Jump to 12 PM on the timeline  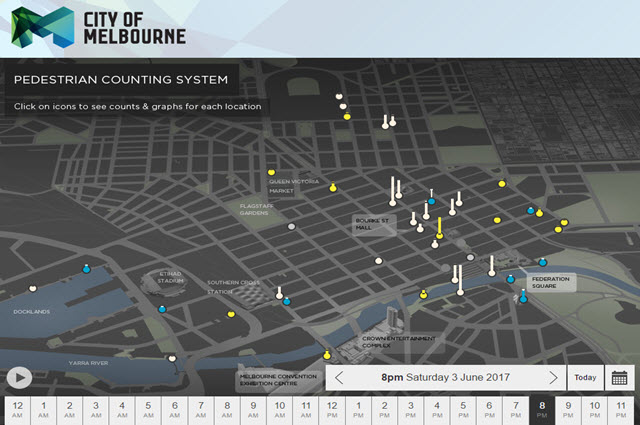point(331,409)
